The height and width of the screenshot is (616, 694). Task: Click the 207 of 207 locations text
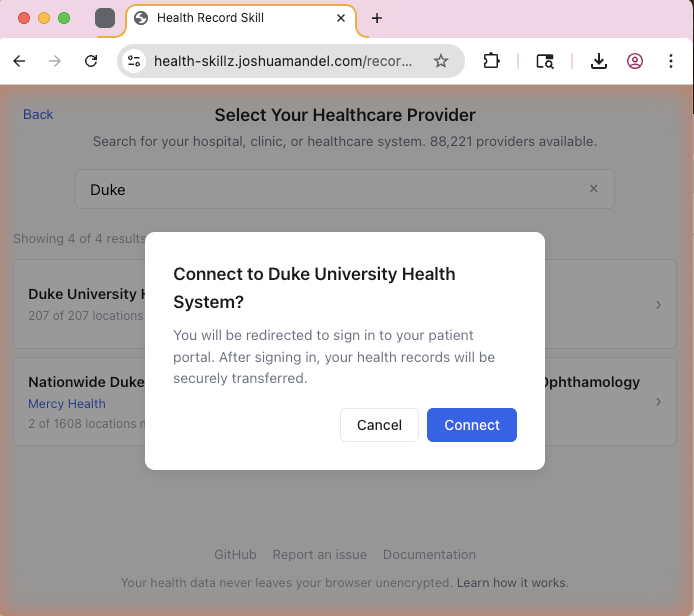pos(86,316)
